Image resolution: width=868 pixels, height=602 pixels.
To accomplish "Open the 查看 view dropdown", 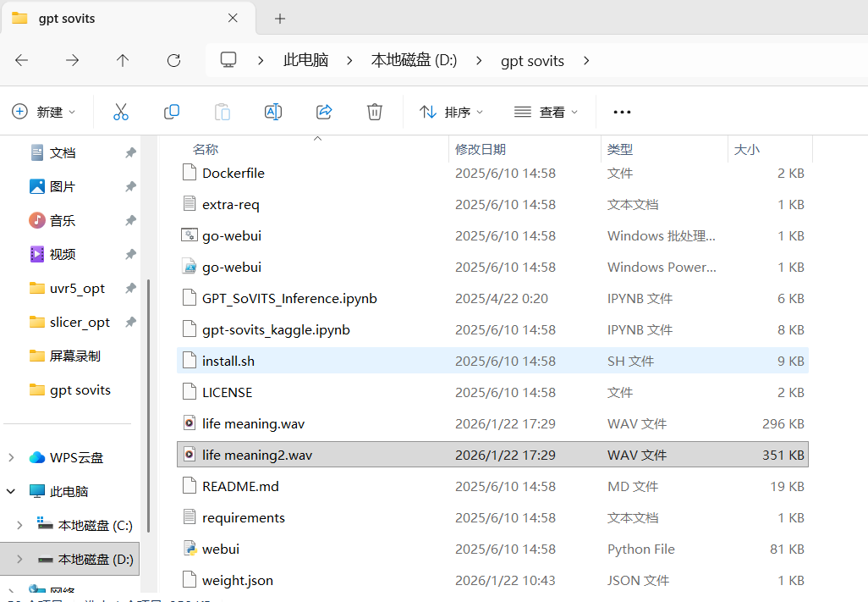I will pyautogui.click(x=547, y=112).
